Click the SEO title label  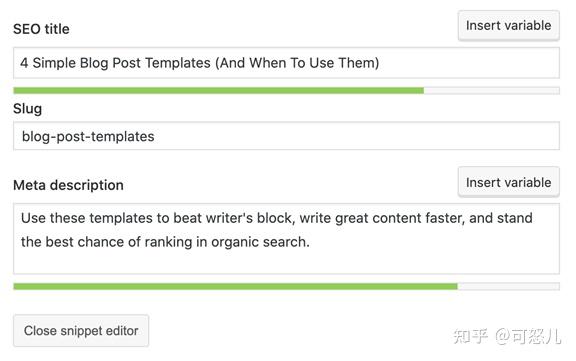coord(41,29)
